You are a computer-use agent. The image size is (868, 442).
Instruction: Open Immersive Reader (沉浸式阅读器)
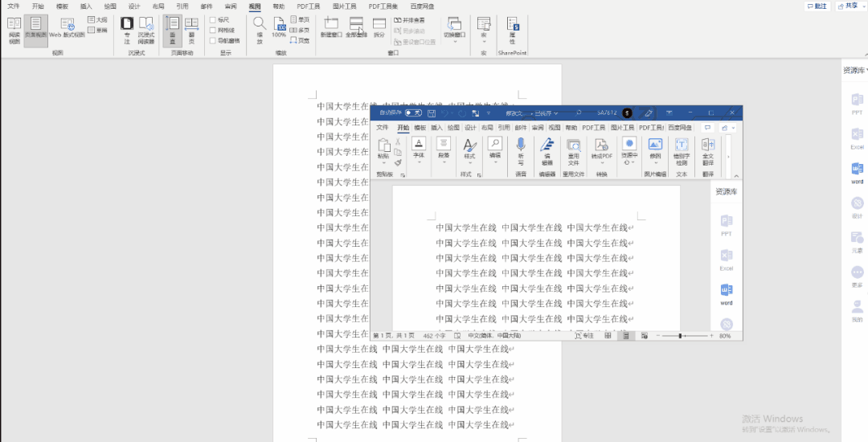click(146, 31)
